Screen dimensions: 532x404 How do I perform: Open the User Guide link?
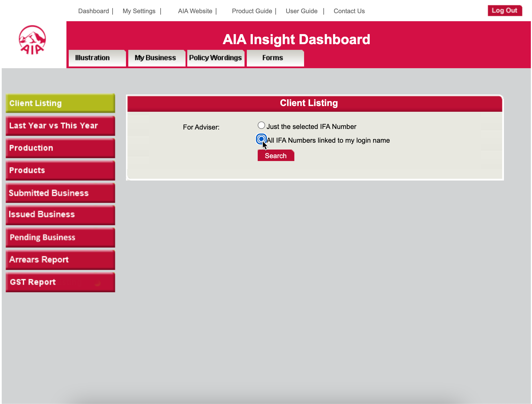click(x=302, y=11)
